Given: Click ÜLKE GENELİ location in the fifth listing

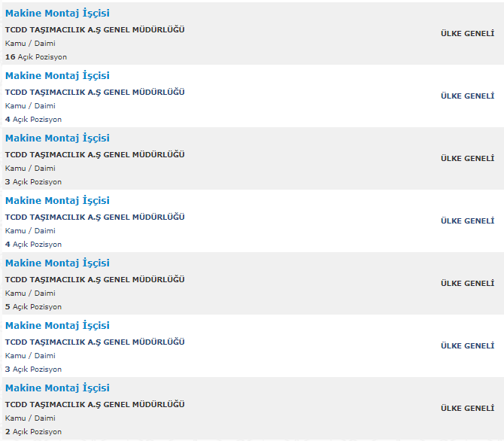Looking at the screenshot, I should [467, 283].
